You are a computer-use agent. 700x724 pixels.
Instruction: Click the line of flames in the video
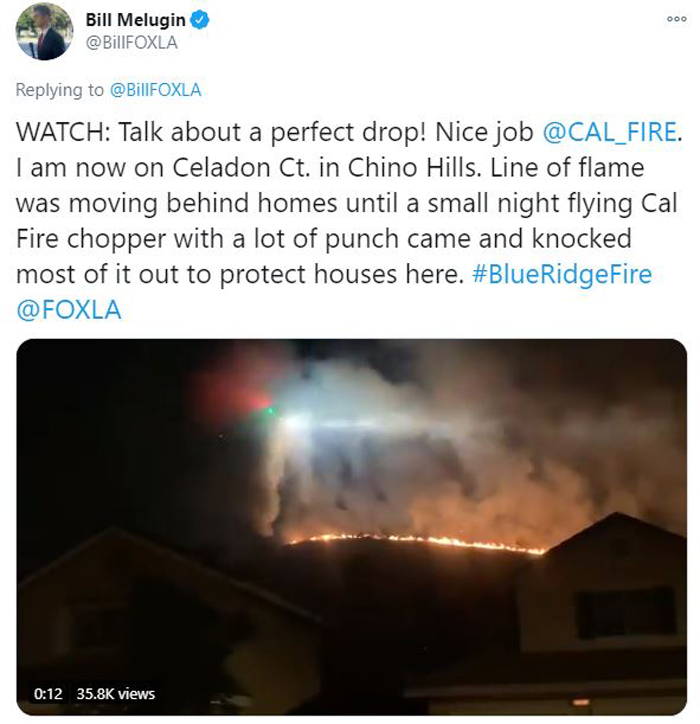pos(417,543)
